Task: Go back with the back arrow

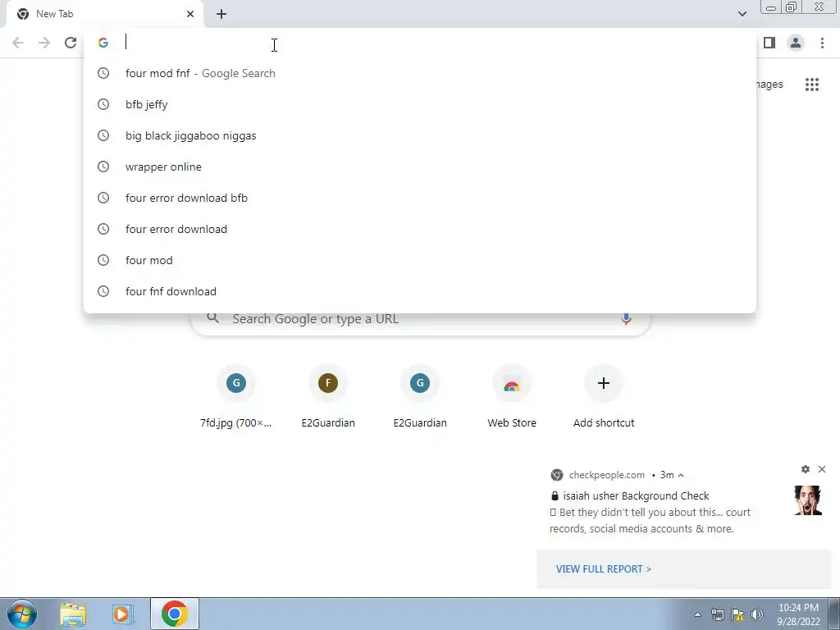Action: pyautogui.click(x=18, y=43)
